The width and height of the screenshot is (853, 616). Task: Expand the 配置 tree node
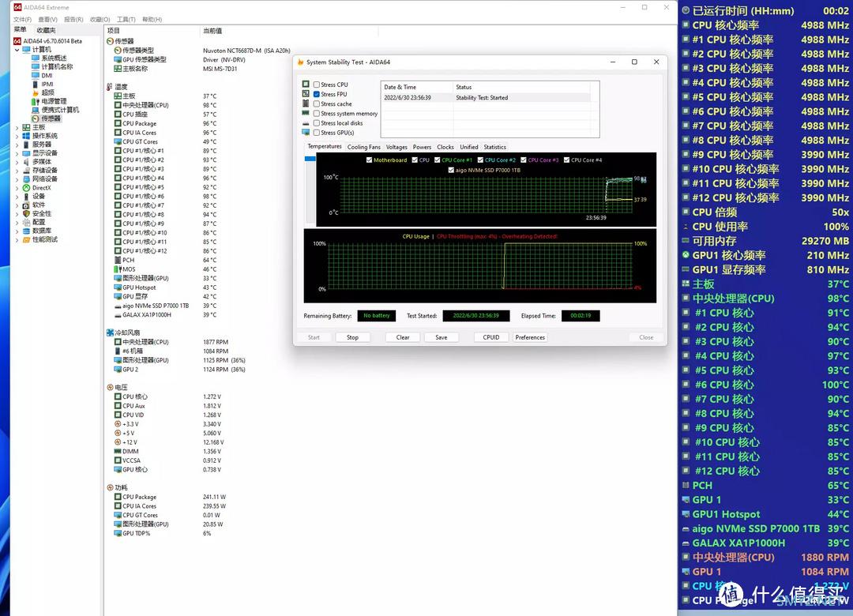click(17, 223)
